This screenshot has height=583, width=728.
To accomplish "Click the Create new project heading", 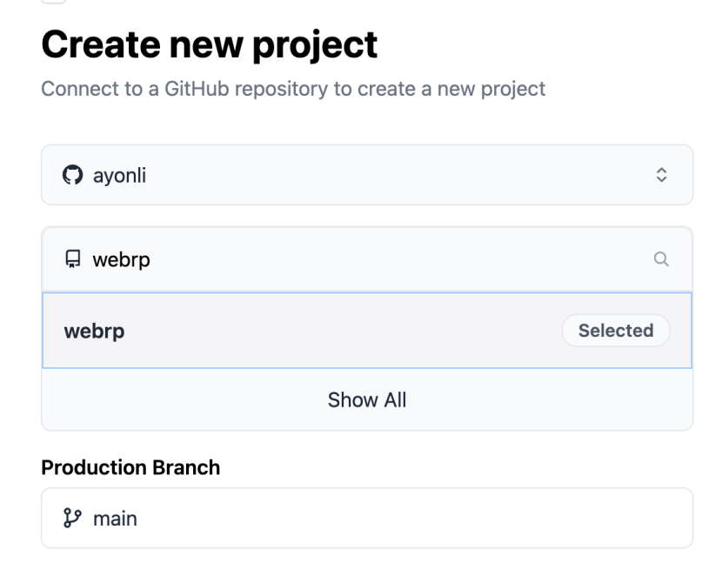I will click(209, 44).
